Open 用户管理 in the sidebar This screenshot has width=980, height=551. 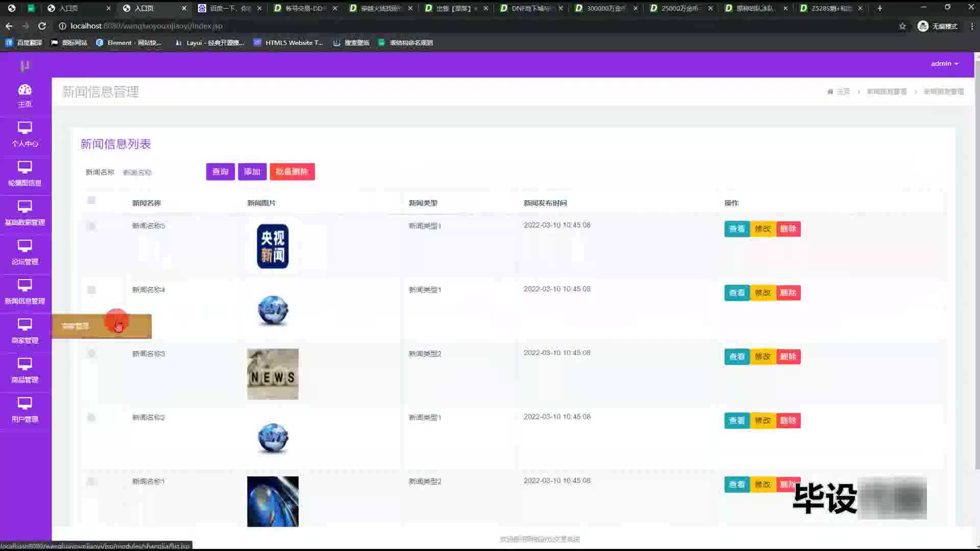[24, 410]
